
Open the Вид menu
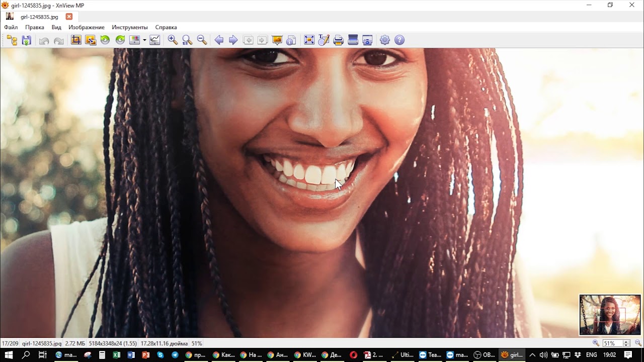[56, 27]
